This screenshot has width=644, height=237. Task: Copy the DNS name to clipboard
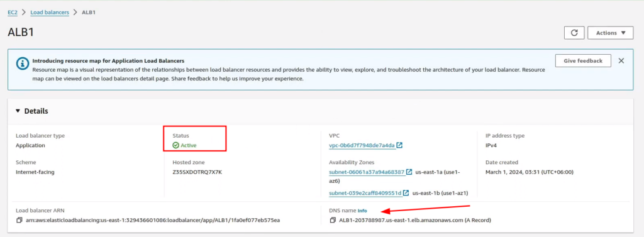333,221
